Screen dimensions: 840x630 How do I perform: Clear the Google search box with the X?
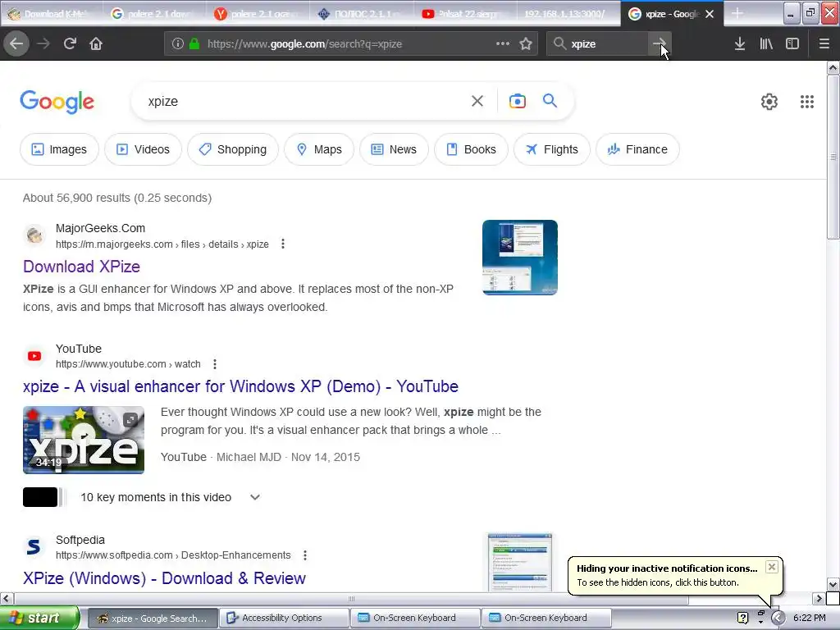coord(477,101)
